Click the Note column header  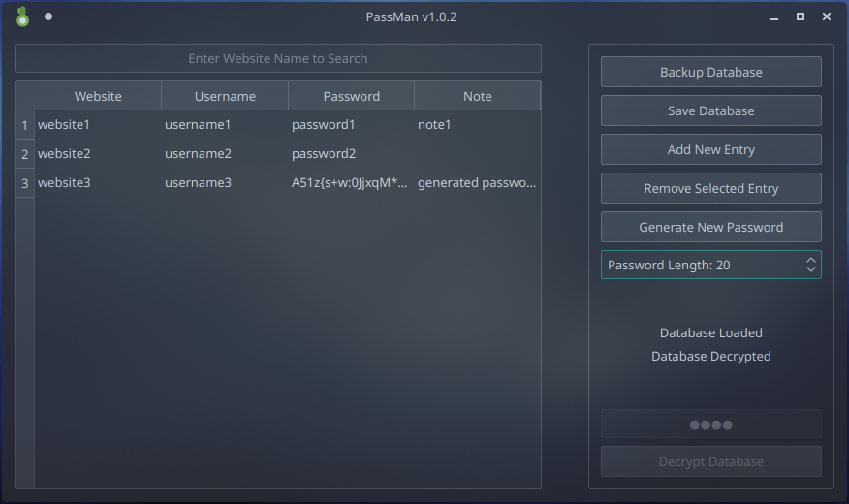tap(477, 96)
